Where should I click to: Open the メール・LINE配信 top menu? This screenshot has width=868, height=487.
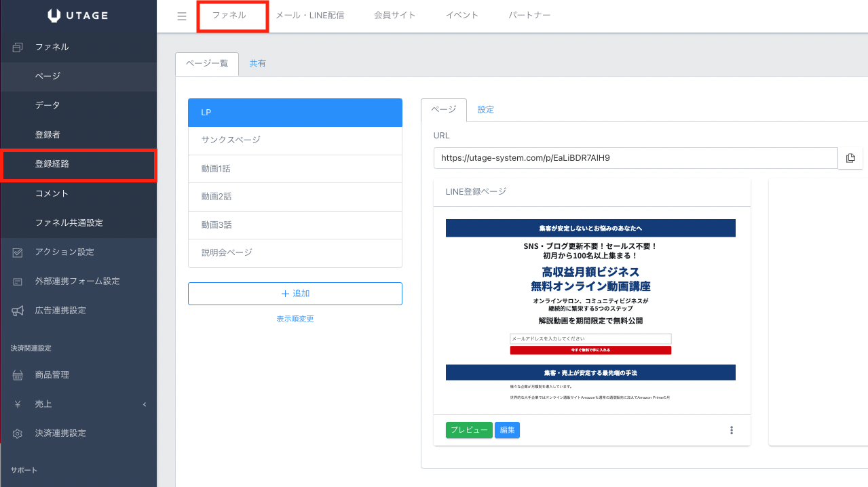pos(309,16)
